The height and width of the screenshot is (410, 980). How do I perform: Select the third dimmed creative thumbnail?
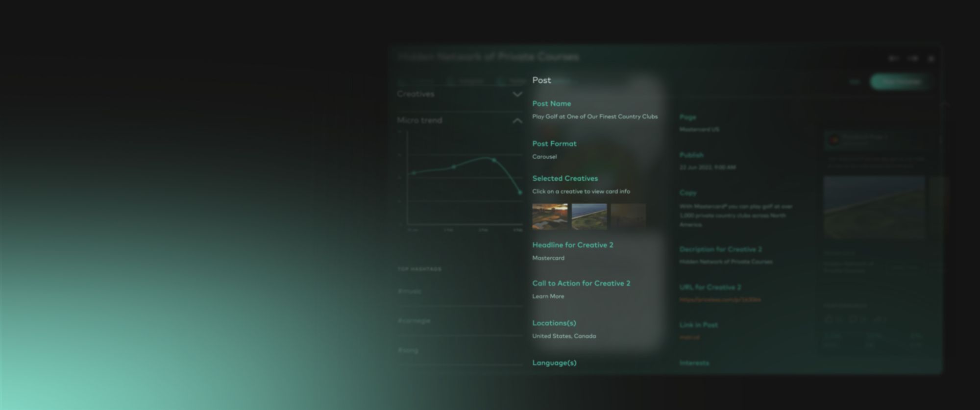(628, 216)
